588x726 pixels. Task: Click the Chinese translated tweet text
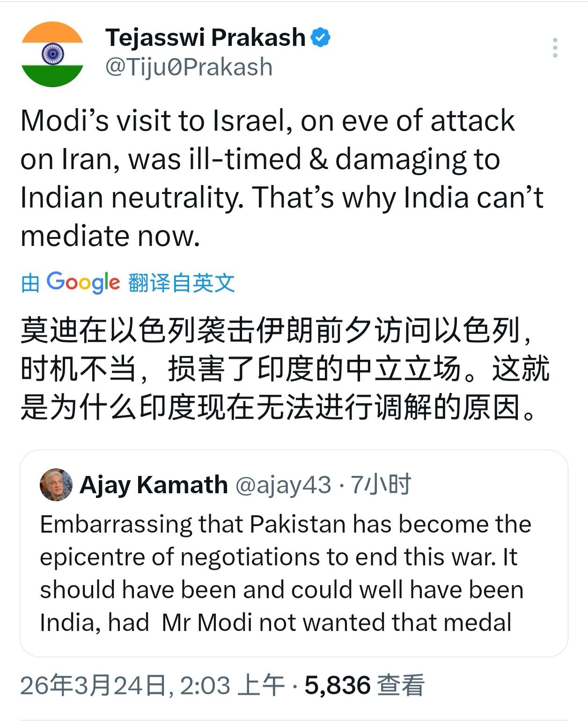285,369
